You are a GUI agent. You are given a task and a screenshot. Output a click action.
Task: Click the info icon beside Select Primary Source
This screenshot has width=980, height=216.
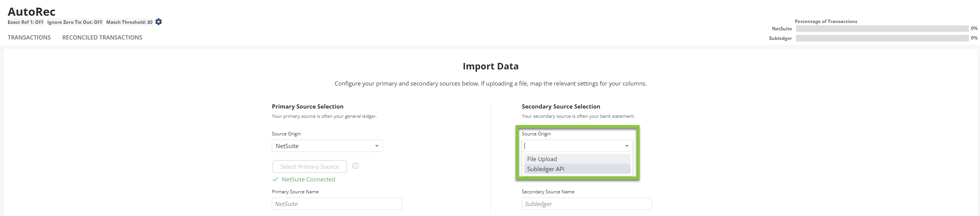pyautogui.click(x=355, y=166)
